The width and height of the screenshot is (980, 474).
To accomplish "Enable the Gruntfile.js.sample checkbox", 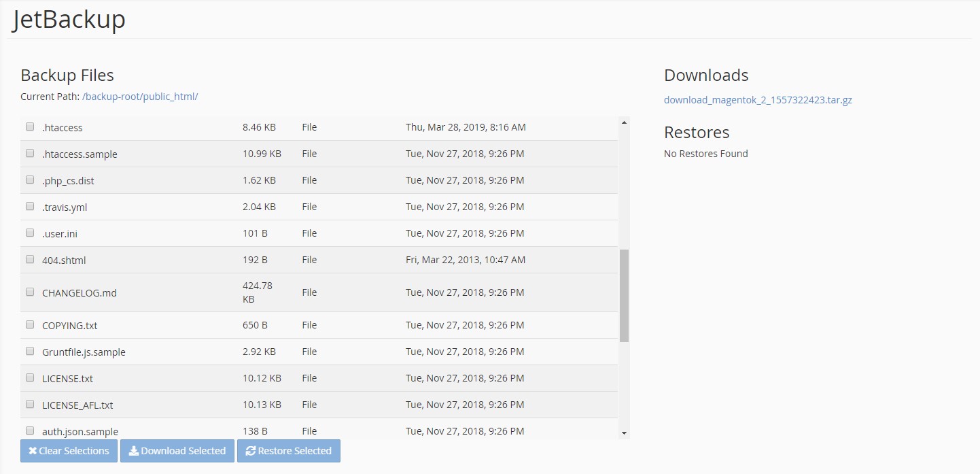I will click(30, 351).
